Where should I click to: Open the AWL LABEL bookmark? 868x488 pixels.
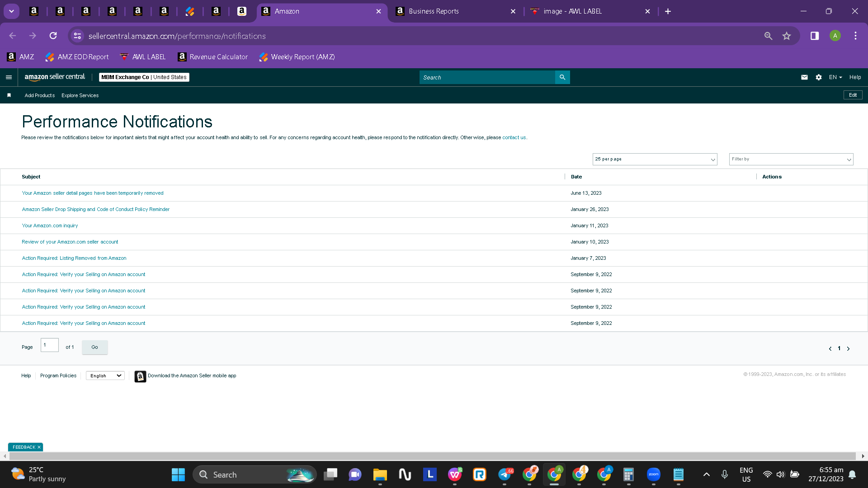pos(143,57)
